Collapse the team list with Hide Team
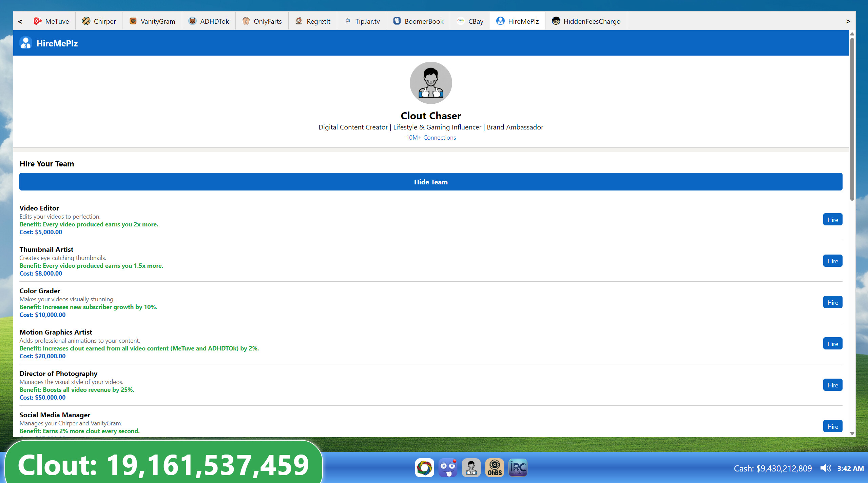The image size is (868, 483). pos(430,182)
